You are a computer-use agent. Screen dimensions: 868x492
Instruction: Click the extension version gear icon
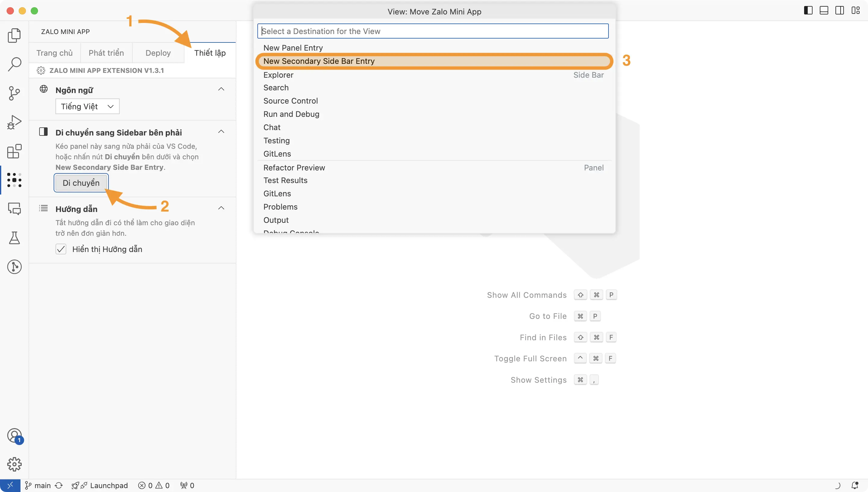click(41, 70)
